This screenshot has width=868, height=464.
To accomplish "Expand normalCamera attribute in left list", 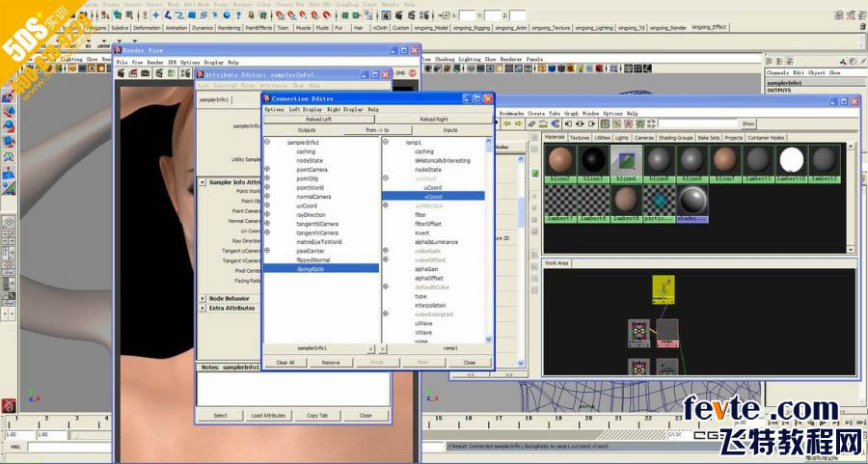I will click(267, 197).
